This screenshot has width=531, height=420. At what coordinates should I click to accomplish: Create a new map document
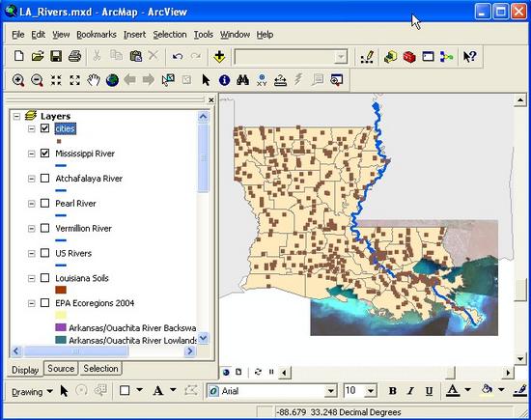click(19, 56)
